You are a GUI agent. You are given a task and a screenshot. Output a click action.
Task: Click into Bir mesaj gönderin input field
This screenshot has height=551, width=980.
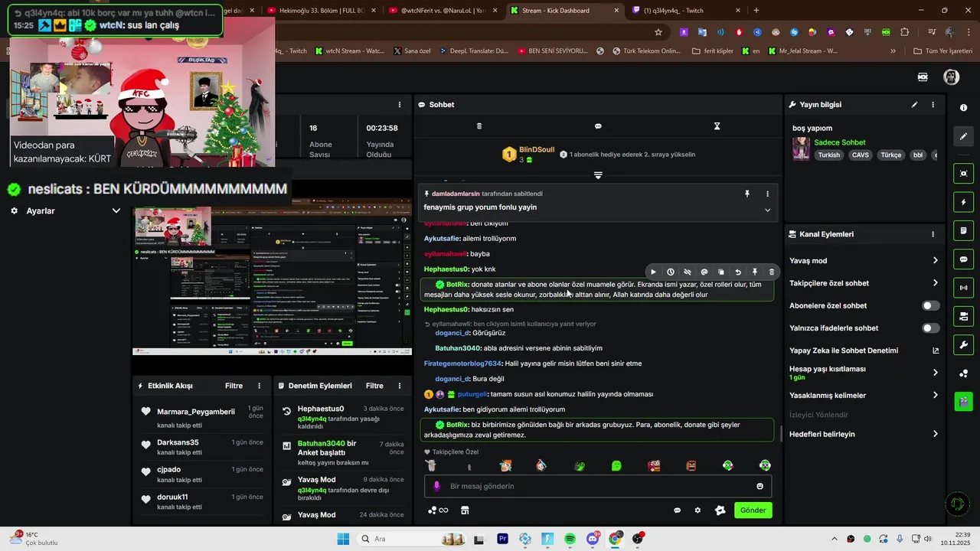tap(597, 486)
